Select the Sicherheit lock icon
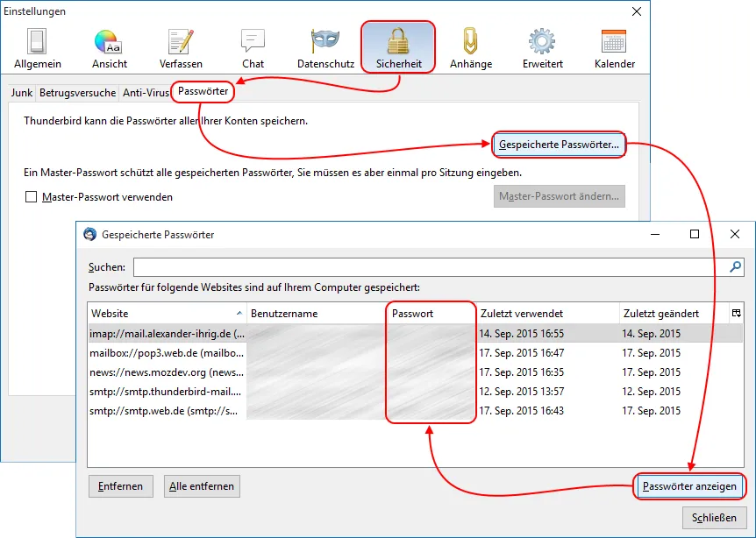The width and height of the screenshot is (756, 538). click(x=399, y=41)
